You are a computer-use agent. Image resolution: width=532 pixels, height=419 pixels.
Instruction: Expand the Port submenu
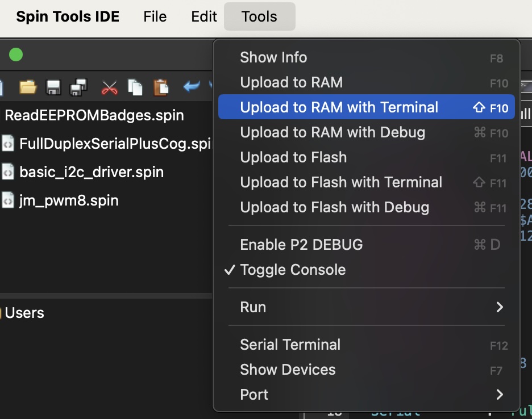pyautogui.click(x=367, y=395)
